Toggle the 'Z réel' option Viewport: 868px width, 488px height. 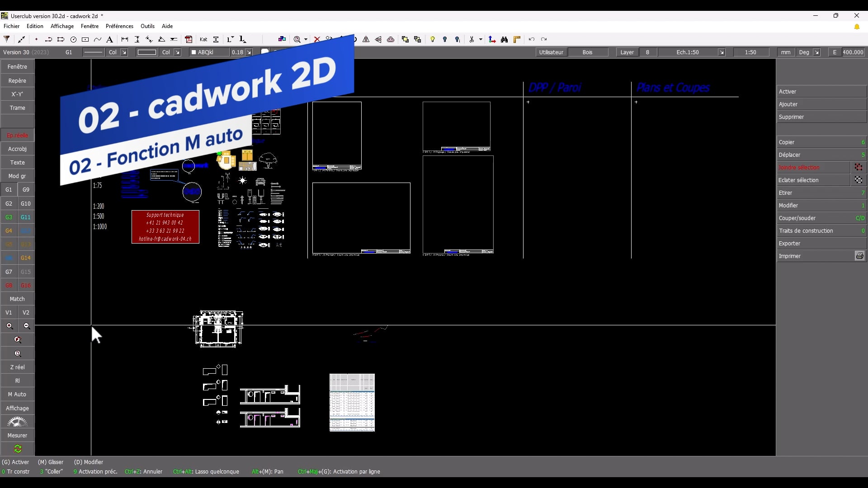[17, 367]
